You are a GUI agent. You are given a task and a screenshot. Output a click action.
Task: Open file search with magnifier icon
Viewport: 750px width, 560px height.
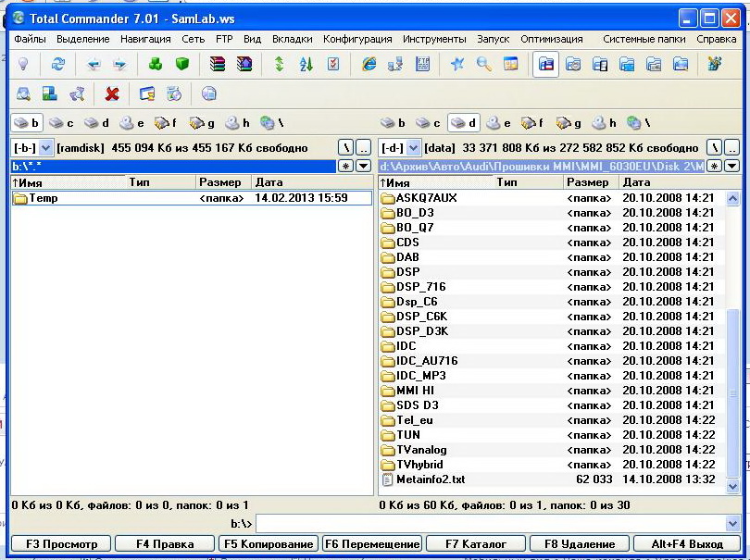tap(484, 64)
